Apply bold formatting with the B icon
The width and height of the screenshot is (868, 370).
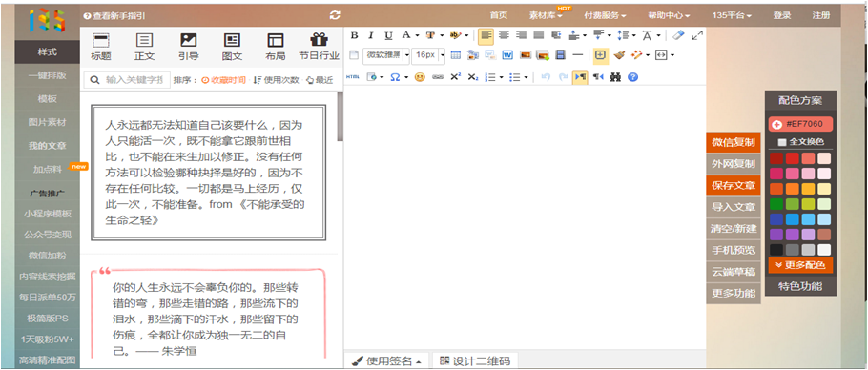click(354, 35)
